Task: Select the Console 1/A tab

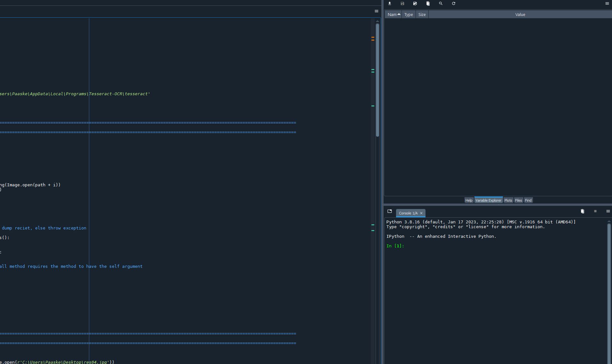Action: pyautogui.click(x=408, y=213)
